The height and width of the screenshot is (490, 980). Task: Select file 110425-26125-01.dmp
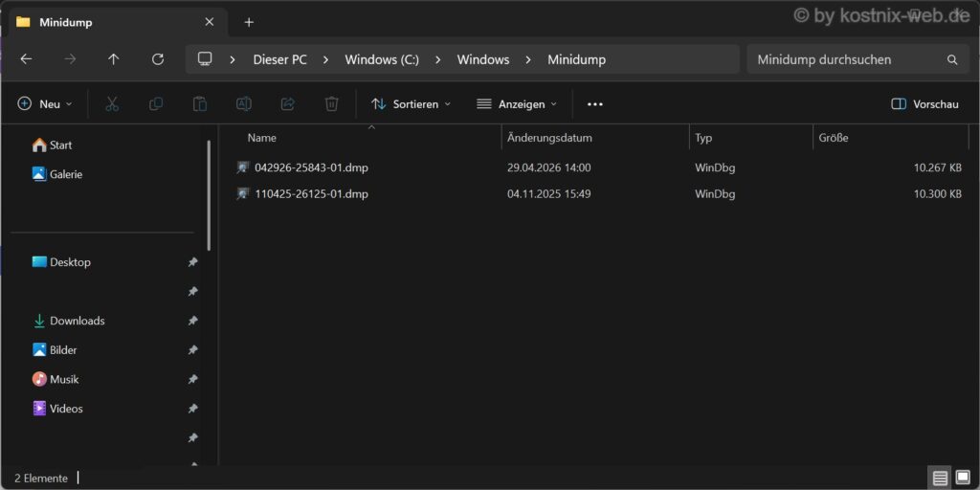(x=311, y=193)
